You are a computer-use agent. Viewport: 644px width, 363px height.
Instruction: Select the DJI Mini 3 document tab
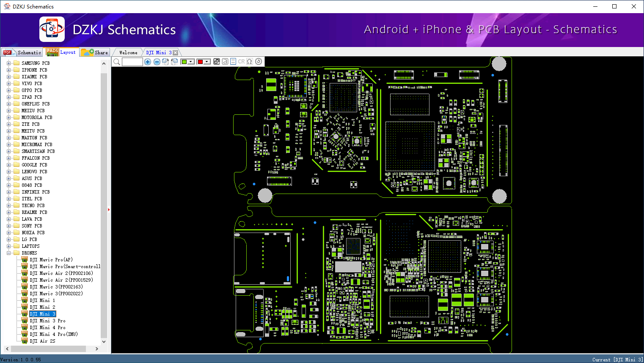[159, 53]
